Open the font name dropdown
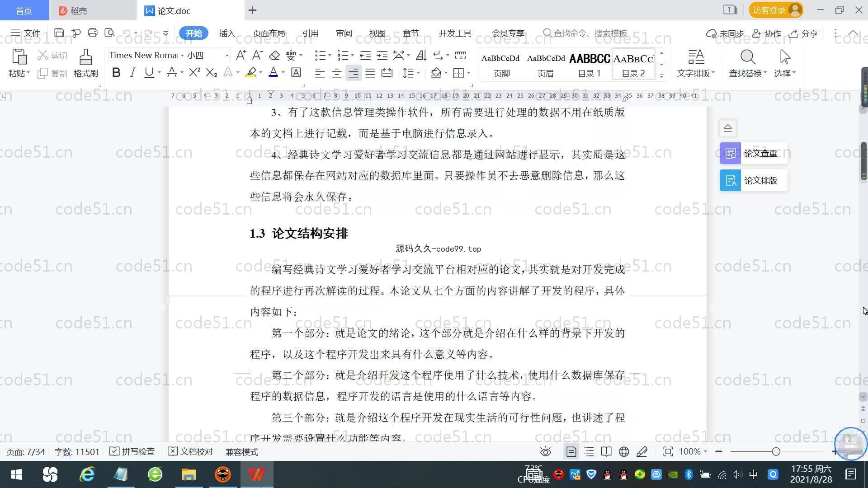 click(x=182, y=56)
